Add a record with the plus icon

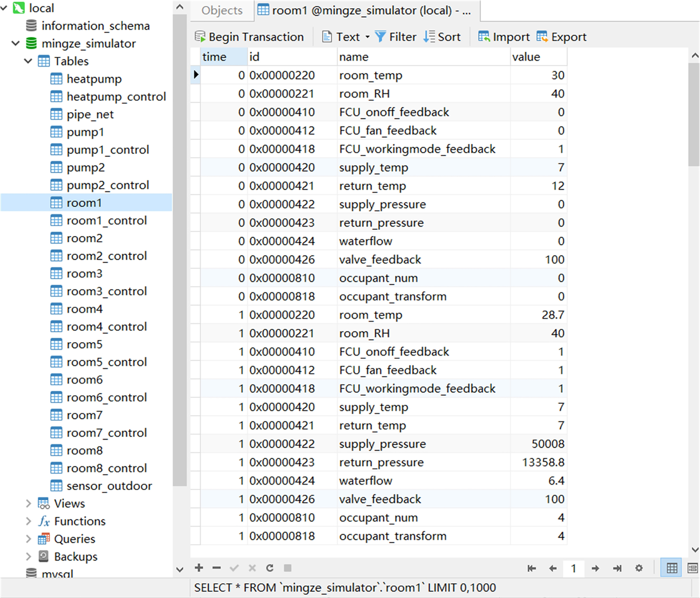pos(199,568)
